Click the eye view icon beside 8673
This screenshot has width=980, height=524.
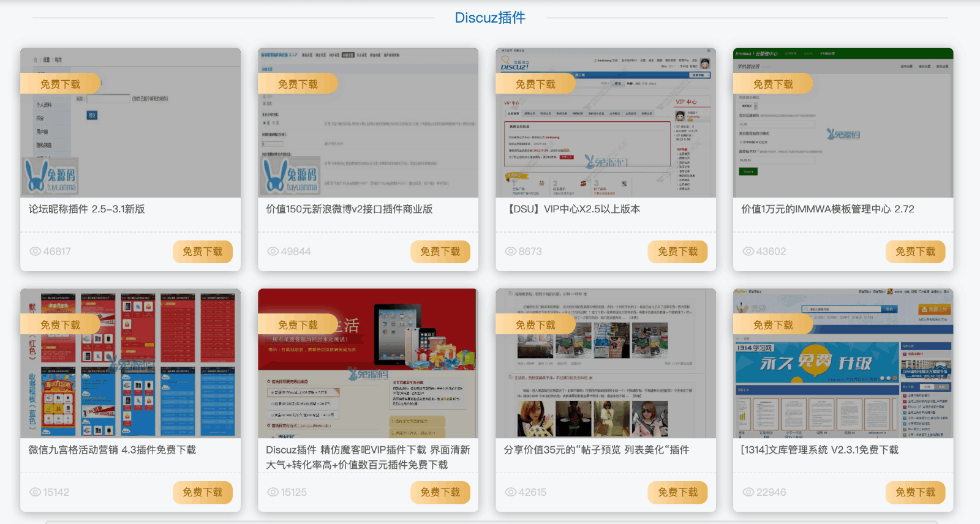coord(510,252)
